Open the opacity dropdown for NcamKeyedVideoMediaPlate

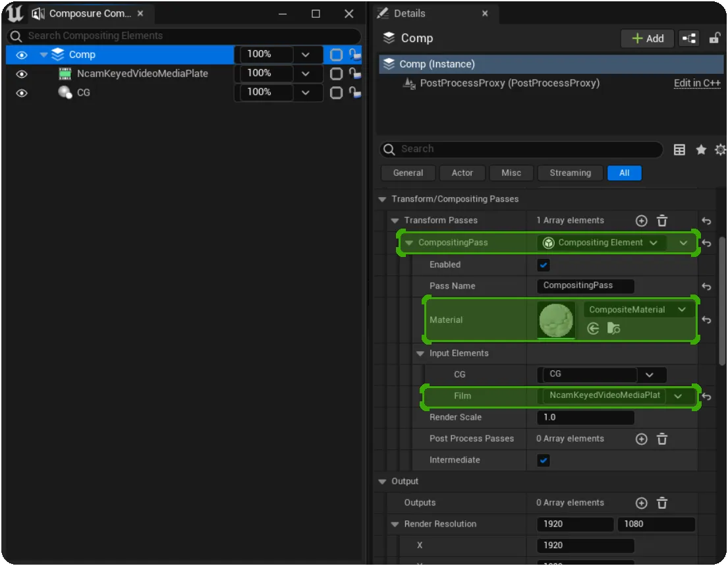(x=305, y=74)
